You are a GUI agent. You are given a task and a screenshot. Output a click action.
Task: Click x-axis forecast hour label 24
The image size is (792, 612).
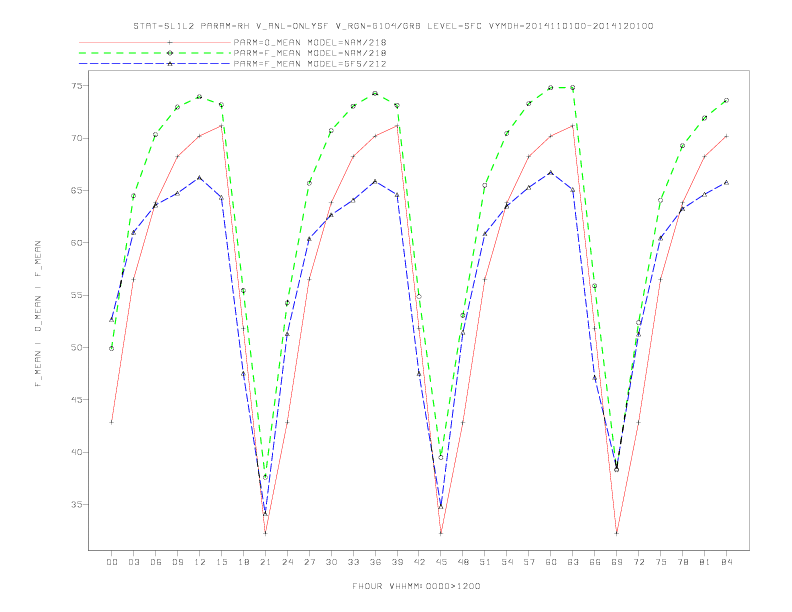tap(287, 562)
